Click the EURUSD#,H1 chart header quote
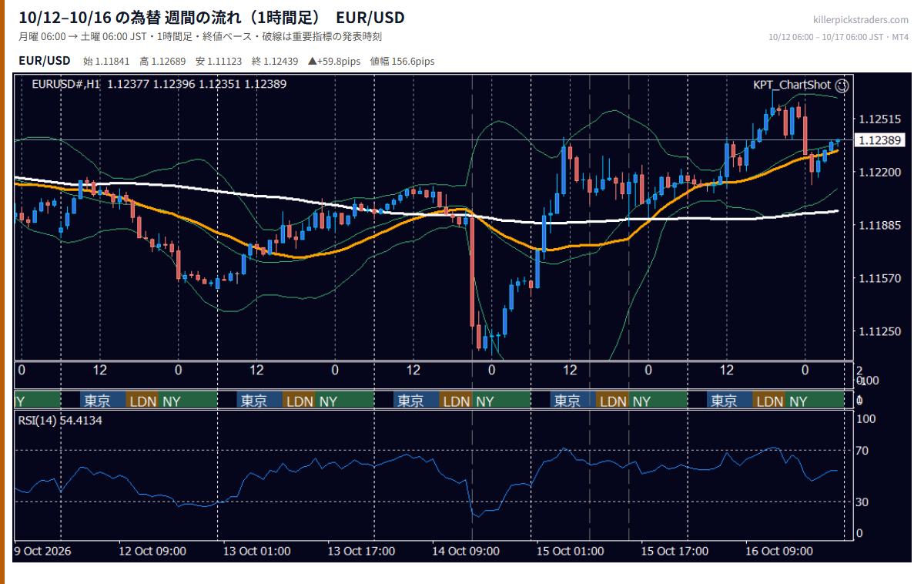Screen dimensions: 924x584 point(159,84)
